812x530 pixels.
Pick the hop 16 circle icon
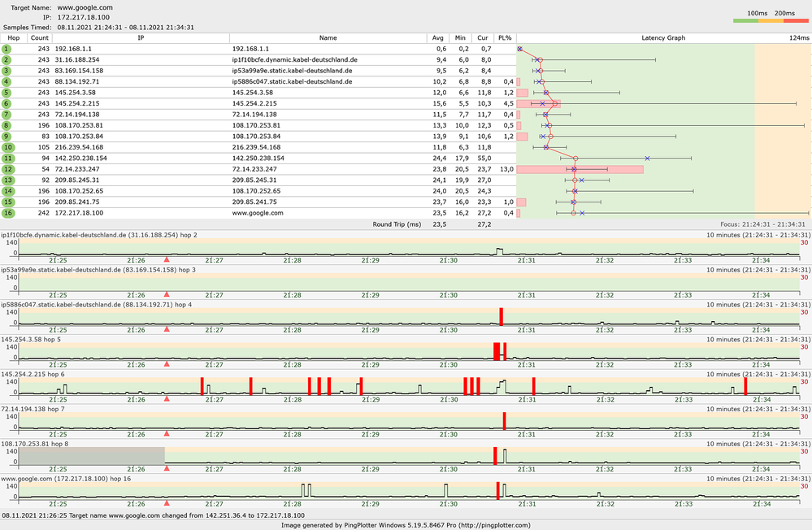8,213
